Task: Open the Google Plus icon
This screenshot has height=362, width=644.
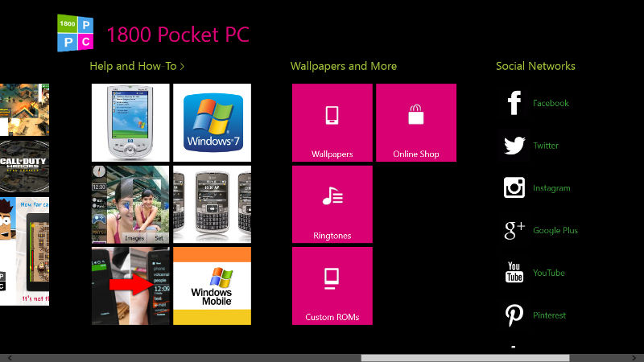Action: 514,230
